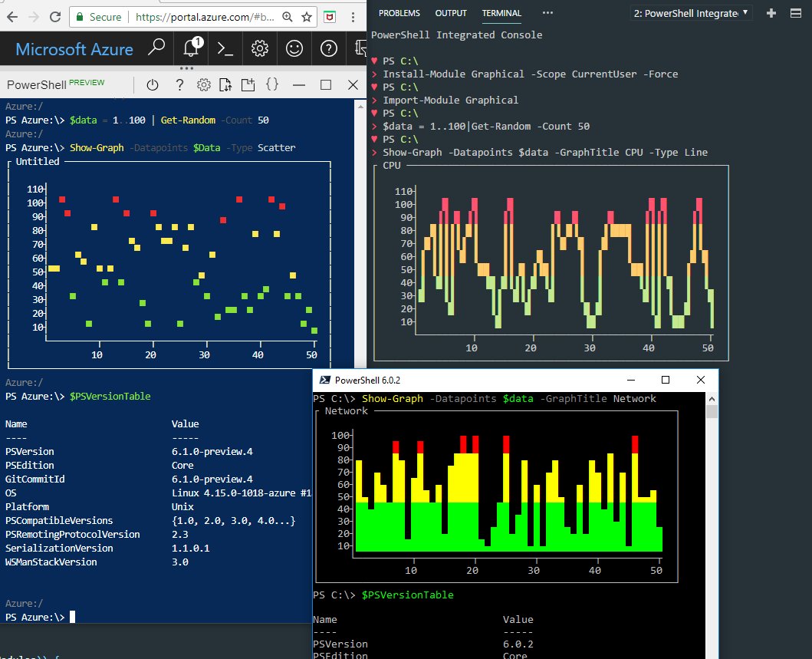Click the PowerShell 6.0.2 scrollbar thumb

pos(712,412)
